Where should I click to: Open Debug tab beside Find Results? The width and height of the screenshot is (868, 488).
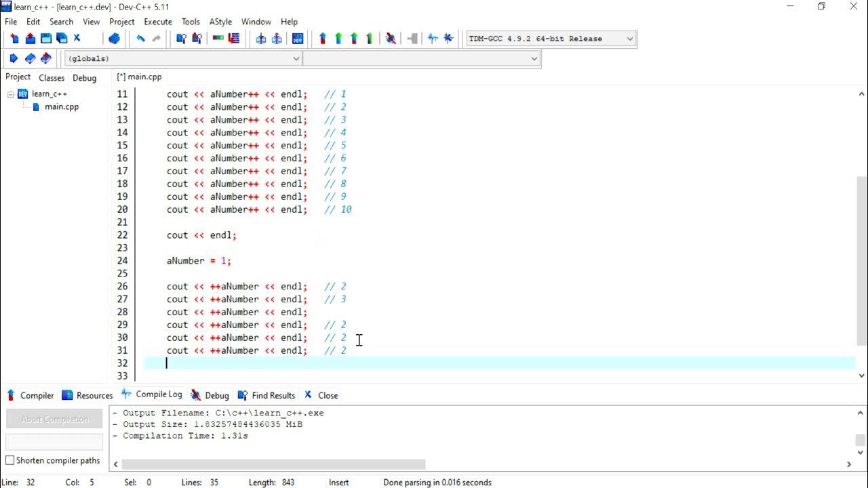click(210, 395)
